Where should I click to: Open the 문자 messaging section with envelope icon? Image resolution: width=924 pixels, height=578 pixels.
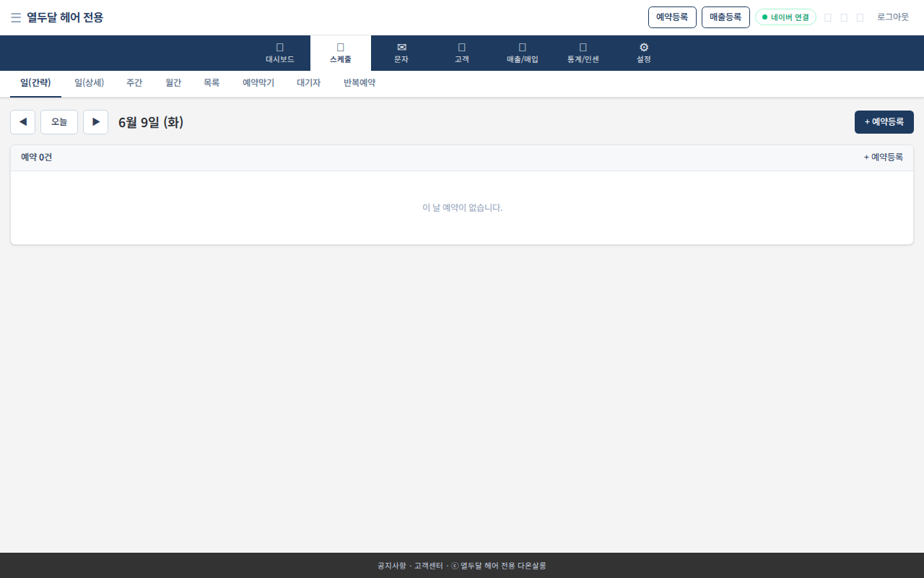click(401, 53)
